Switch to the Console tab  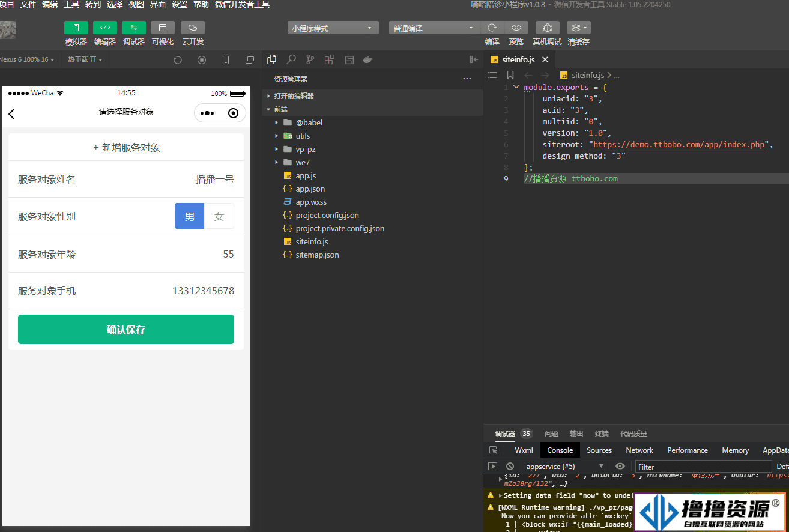[x=560, y=450]
